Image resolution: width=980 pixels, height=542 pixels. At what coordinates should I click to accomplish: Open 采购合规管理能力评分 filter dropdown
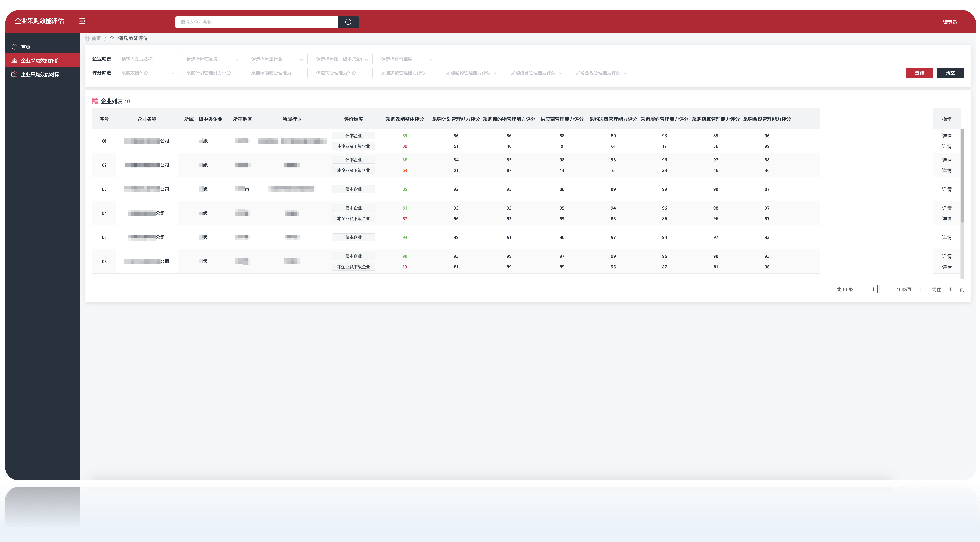coord(601,73)
